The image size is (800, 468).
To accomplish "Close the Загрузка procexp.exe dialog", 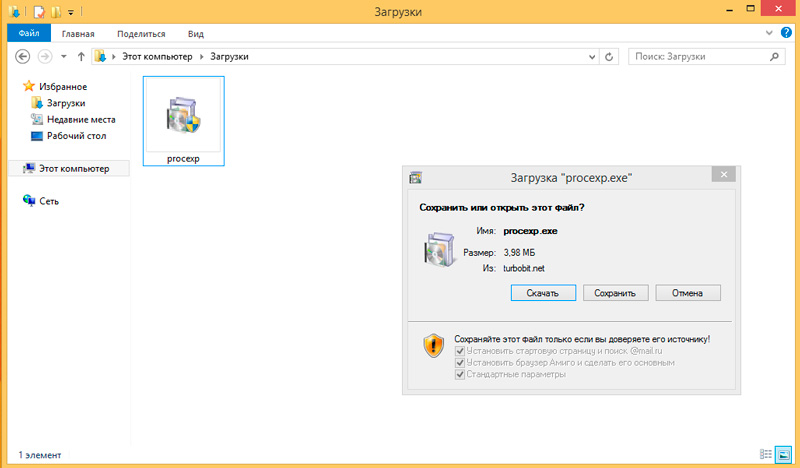I will [x=723, y=175].
